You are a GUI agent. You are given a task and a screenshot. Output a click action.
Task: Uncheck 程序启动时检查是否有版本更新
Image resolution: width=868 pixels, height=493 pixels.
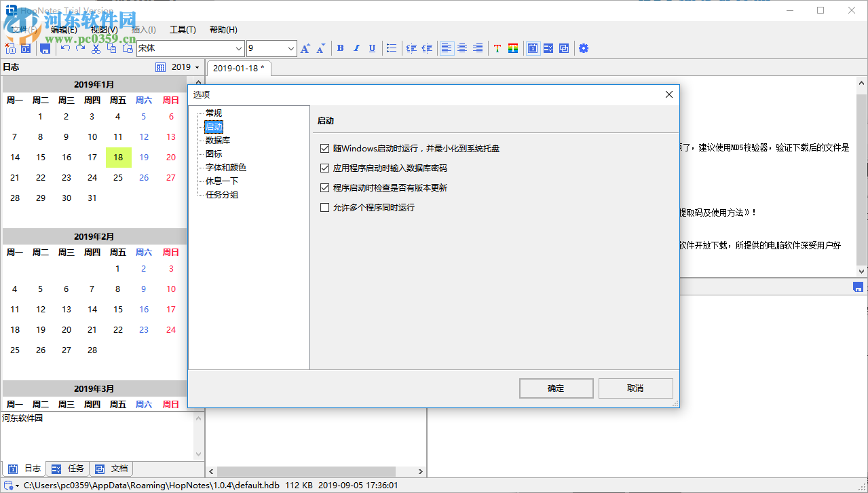(x=324, y=187)
